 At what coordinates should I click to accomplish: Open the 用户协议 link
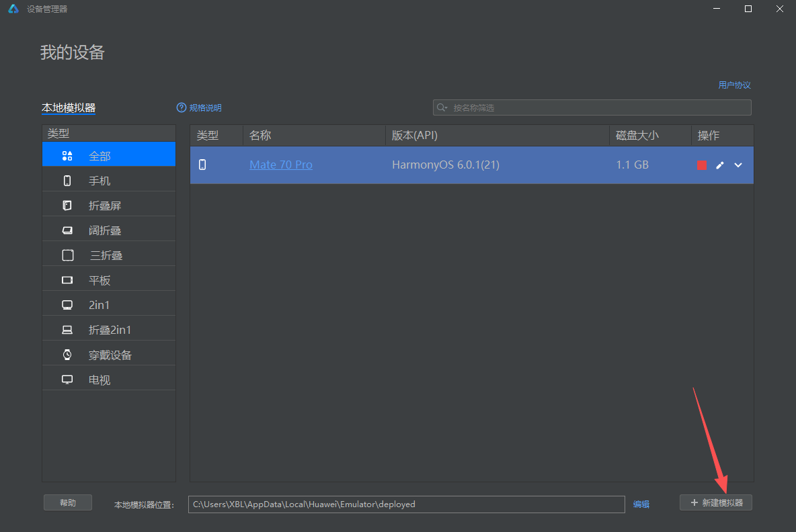734,85
